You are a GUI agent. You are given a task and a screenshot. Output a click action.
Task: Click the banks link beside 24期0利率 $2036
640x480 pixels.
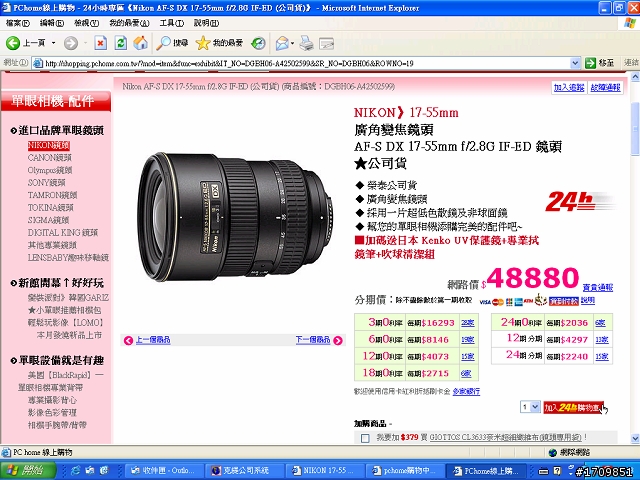click(600, 323)
